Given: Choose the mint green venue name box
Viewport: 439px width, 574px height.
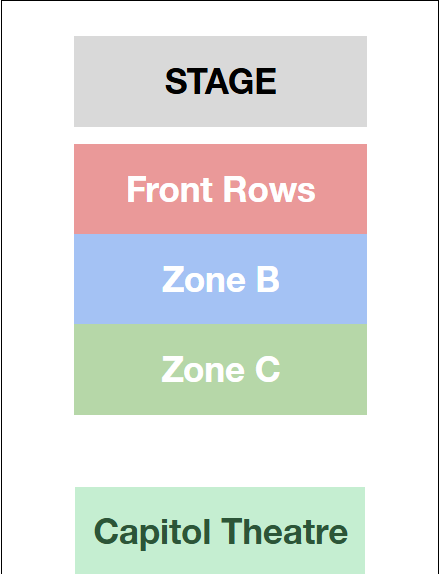Looking at the screenshot, I should [x=220, y=530].
